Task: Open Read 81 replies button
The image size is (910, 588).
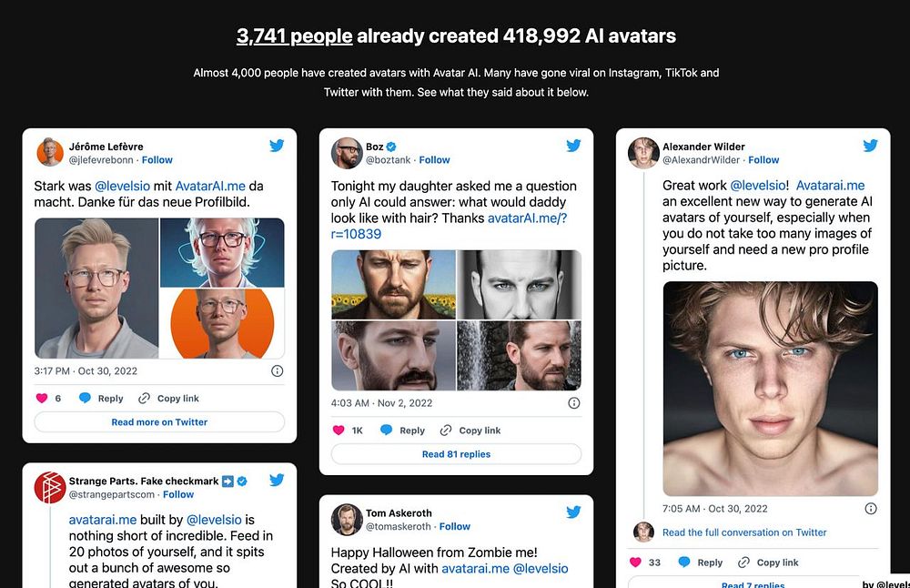Action: click(x=456, y=454)
